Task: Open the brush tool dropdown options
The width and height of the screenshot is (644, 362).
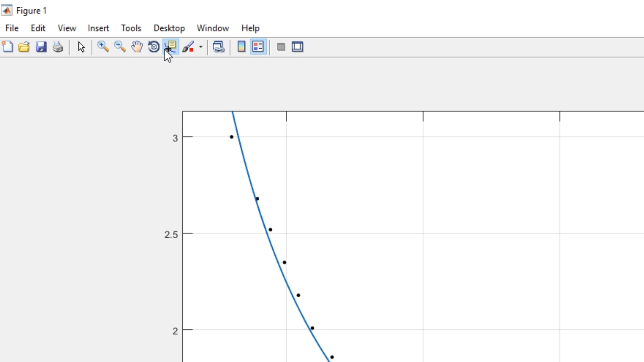Action: [201, 47]
